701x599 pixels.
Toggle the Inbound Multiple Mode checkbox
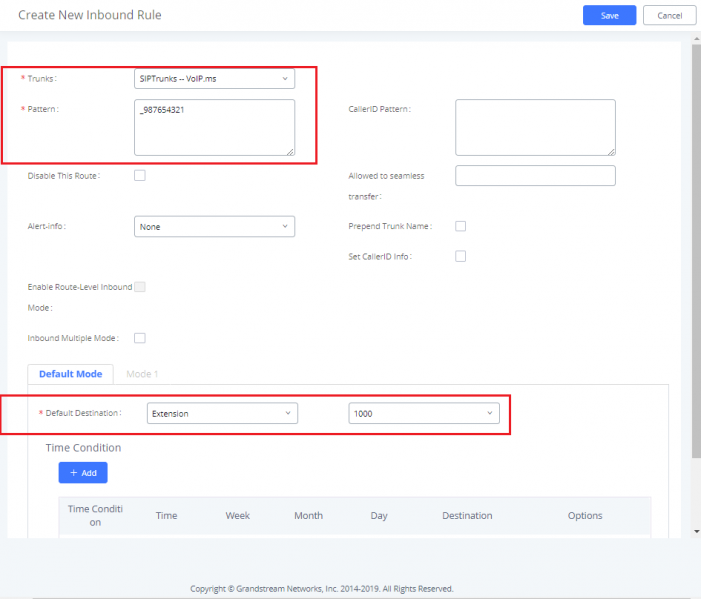tap(140, 338)
